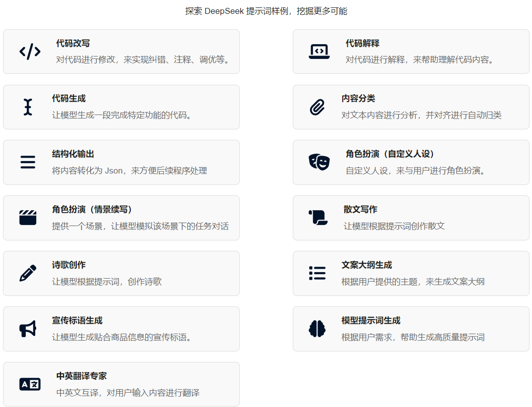
Task: Select the 诗歌创作 title
Action: [69, 265]
